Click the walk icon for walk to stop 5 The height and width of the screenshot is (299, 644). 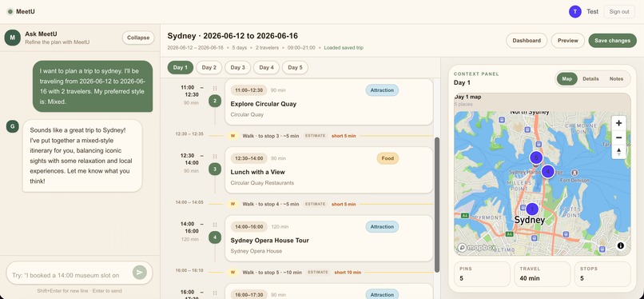(233, 272)
